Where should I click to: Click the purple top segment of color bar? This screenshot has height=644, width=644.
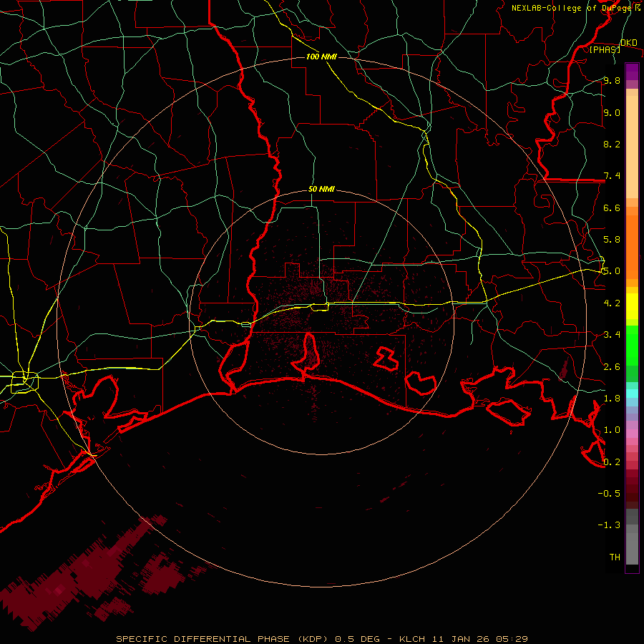pyautogui.click(x=632, y=72)
